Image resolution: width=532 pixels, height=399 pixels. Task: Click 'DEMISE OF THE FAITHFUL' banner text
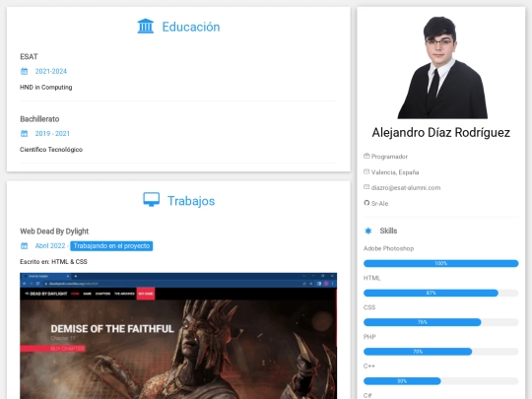tap(112, 329)
